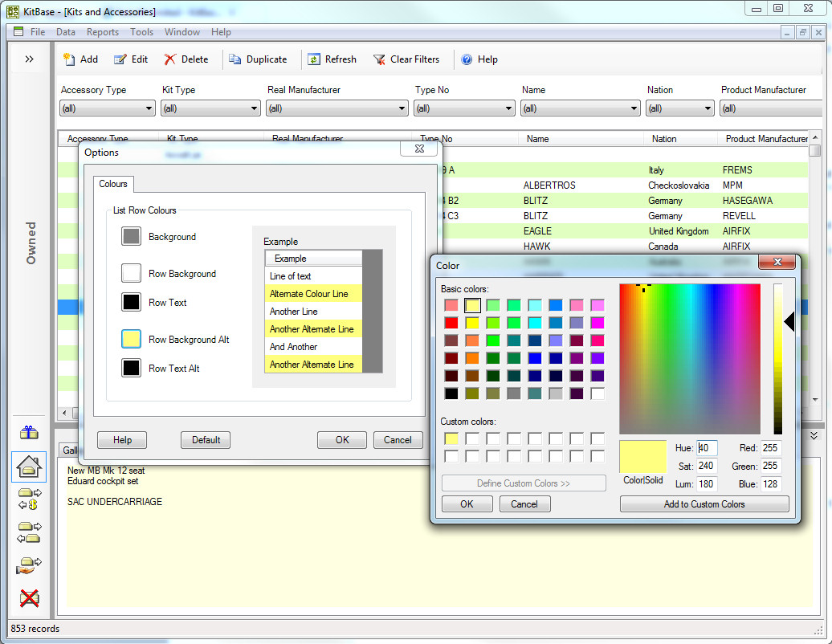The height and width of the screenshot is (644, 832).
Task: Open the gift box wishlist sidebar icon
Action: [x=29, y=432]
